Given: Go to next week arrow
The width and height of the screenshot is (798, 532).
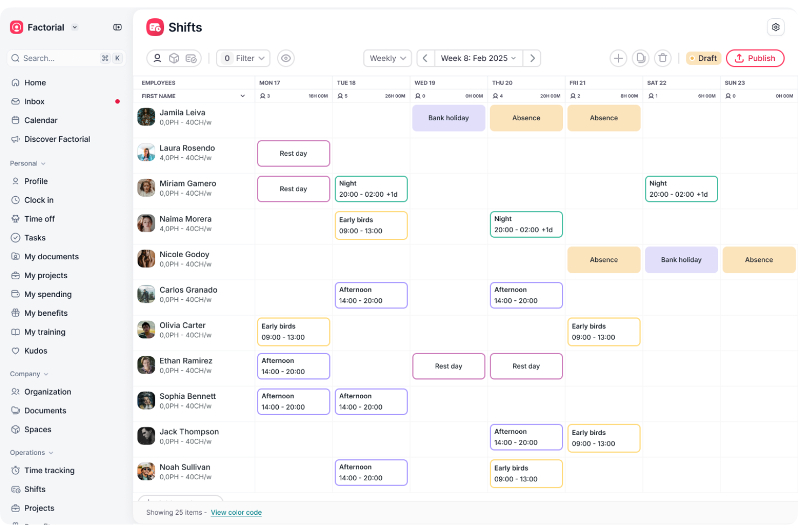Looking at the screenshot, I should [532, 58].
